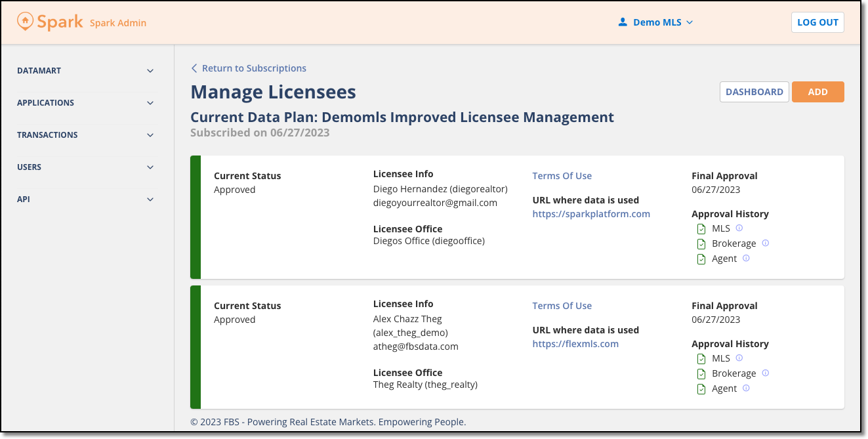Click the Spark Admin header text
The height and width of the screenshot is (439, 868).
(118, 23)
